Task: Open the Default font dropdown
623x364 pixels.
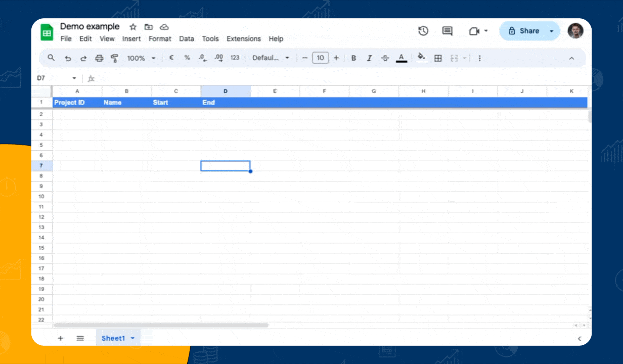Action: 271,58
